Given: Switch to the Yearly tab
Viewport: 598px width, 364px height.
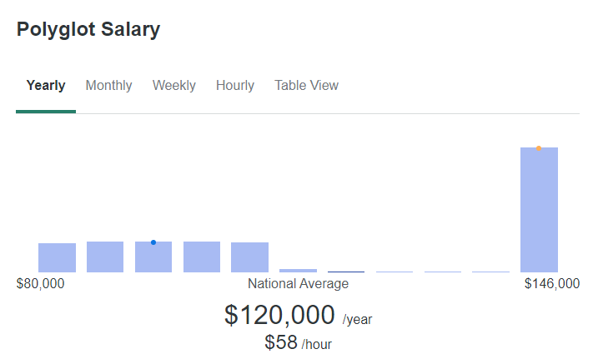Looking at the screenshot, I should tap(46, 85).
